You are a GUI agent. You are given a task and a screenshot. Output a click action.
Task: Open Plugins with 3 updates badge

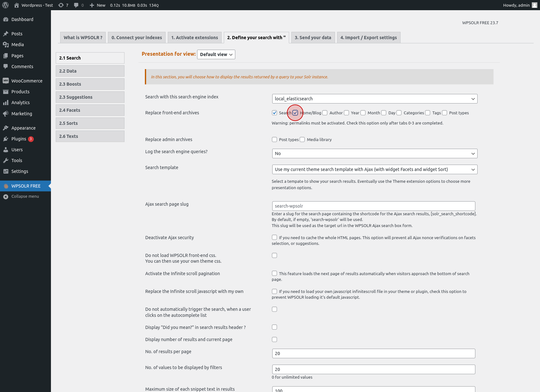(x=25, y=139)
